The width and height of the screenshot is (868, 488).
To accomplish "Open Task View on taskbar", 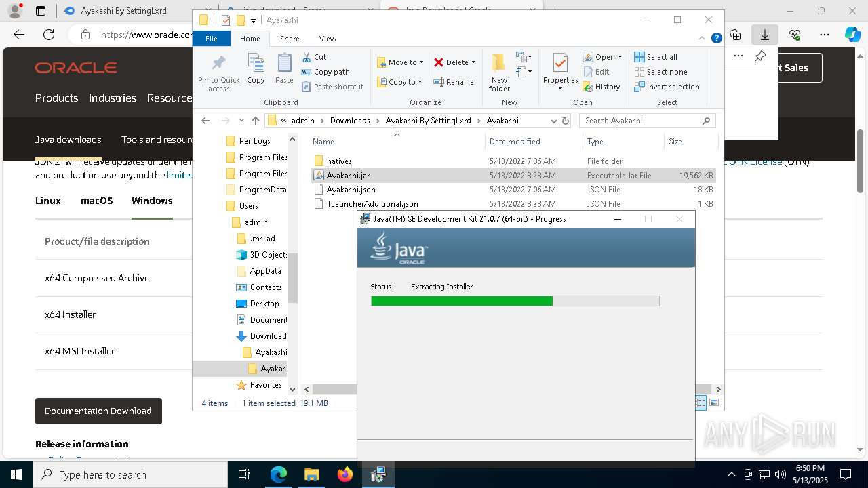I will [x=244, y=474].
